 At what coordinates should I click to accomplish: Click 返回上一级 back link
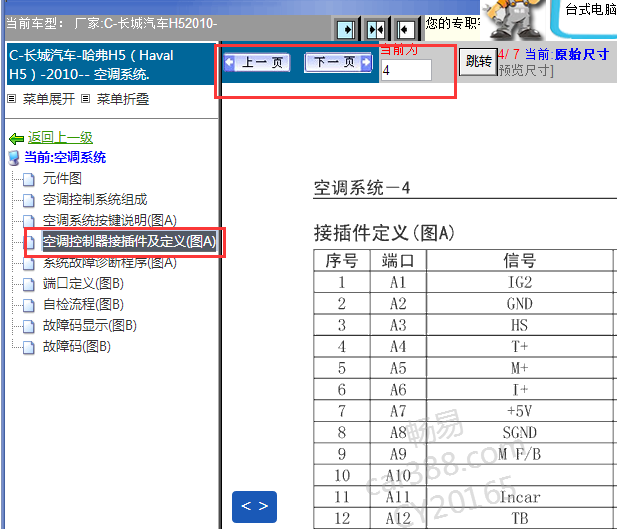tap(60, 138)
